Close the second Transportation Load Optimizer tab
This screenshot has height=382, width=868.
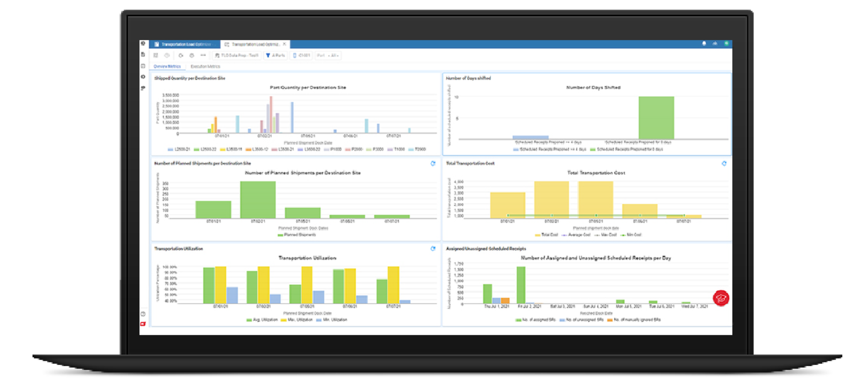284,44
